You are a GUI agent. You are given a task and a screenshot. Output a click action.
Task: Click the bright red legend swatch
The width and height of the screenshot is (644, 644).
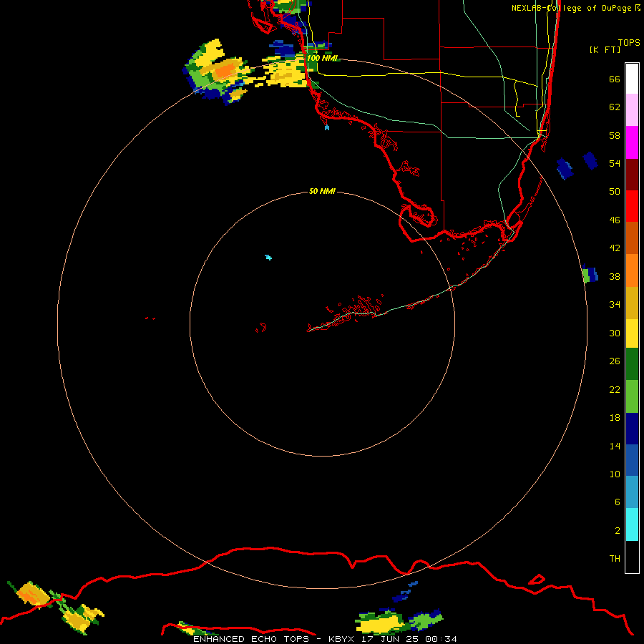632,206
